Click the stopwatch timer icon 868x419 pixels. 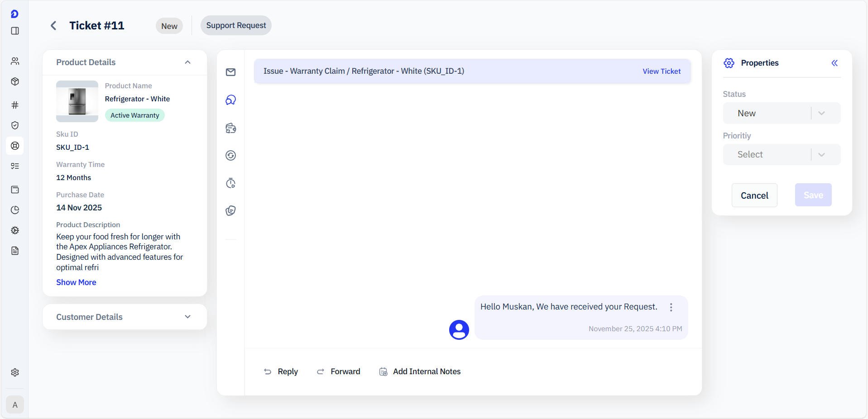[x=230, y=183]
